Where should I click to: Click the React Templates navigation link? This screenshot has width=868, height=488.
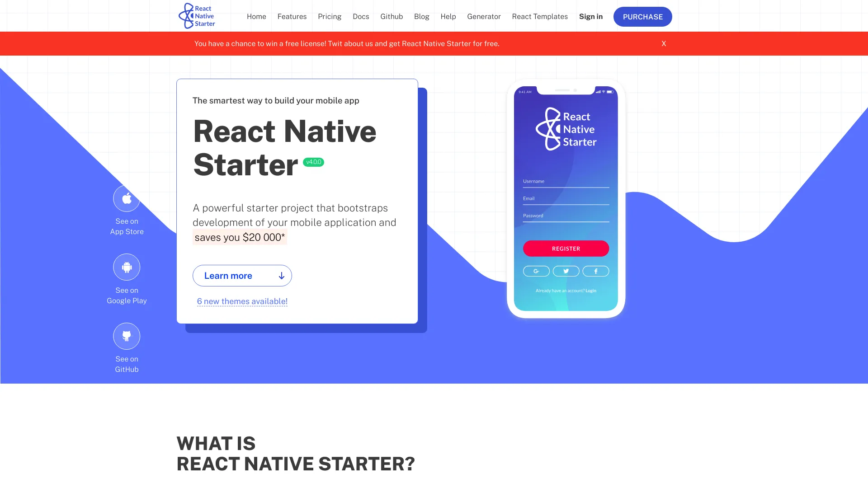pos(539,16)
